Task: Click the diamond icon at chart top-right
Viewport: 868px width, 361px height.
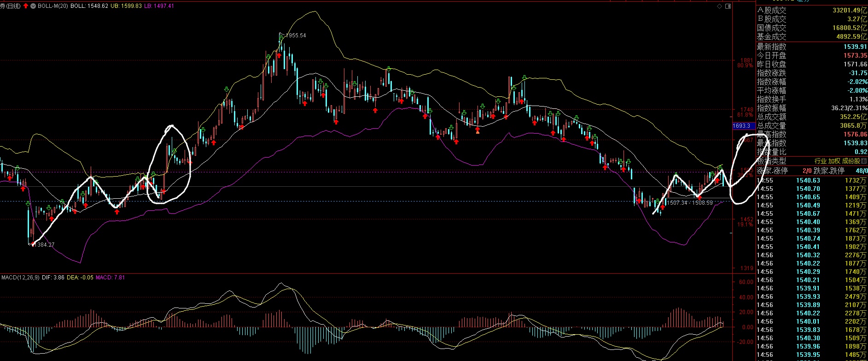Action: click(720, 6)
